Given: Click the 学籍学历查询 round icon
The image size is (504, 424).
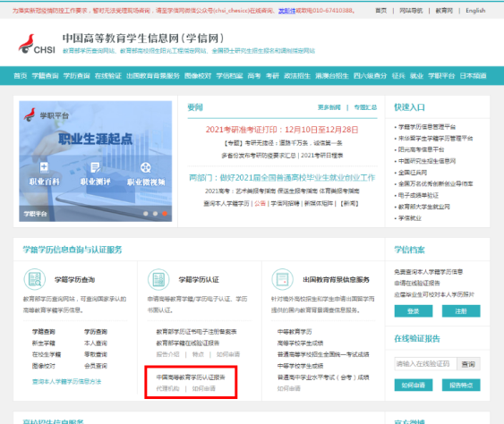Looking at the screenshot, I should [x=35, y=279].
